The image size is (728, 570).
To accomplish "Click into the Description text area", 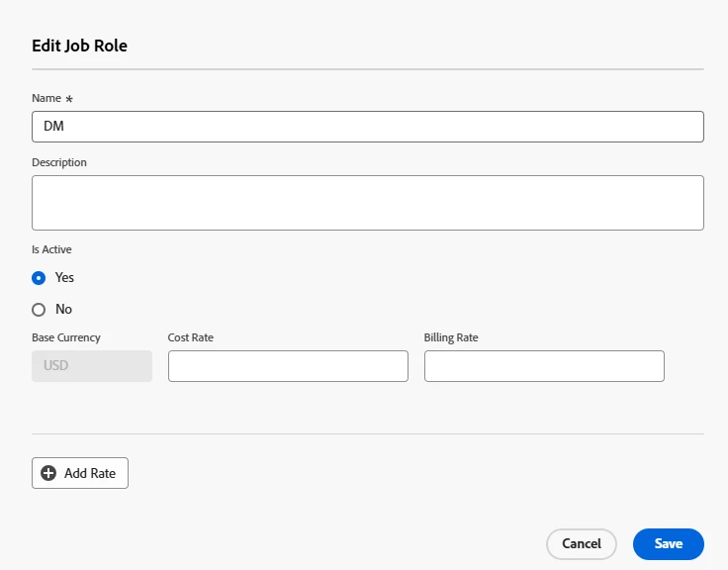I will 367,203.
